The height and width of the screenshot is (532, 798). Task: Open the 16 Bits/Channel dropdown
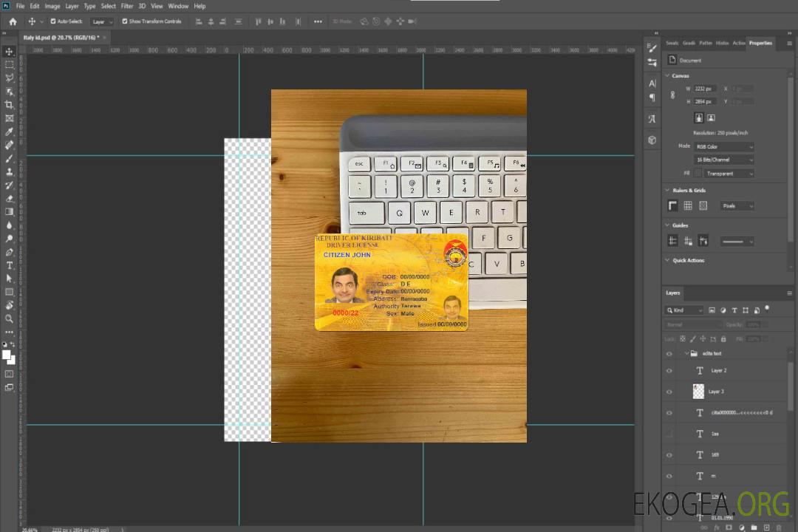[x=724, y=160]
